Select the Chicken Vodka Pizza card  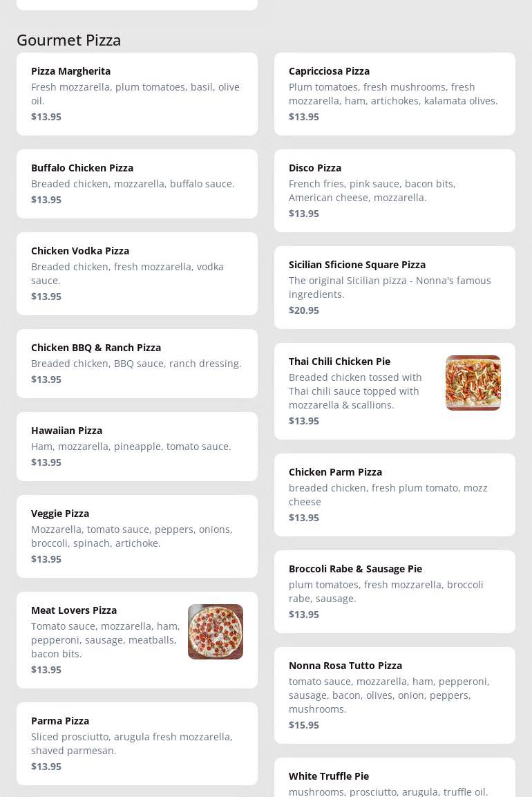[137, 274]
